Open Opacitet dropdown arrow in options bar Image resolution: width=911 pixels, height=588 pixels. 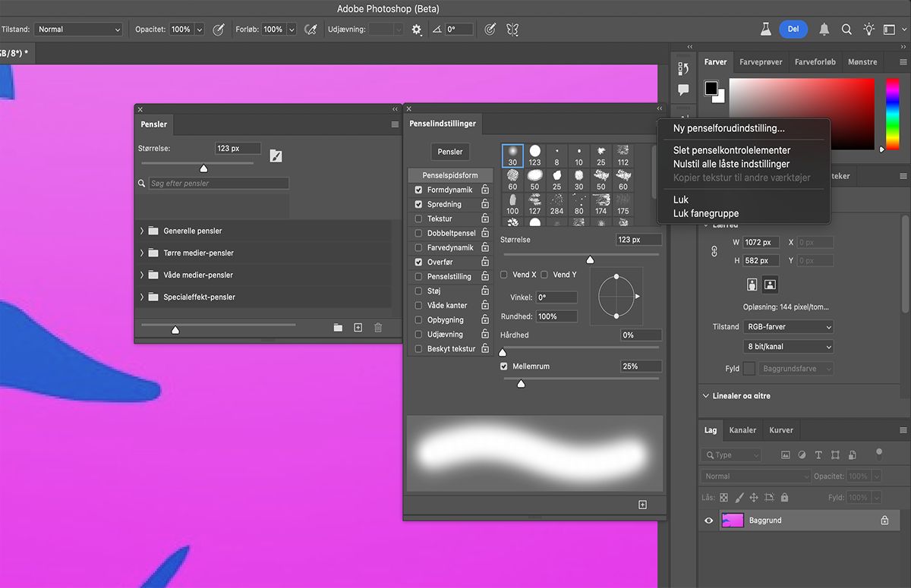click(x=200, y=30)
